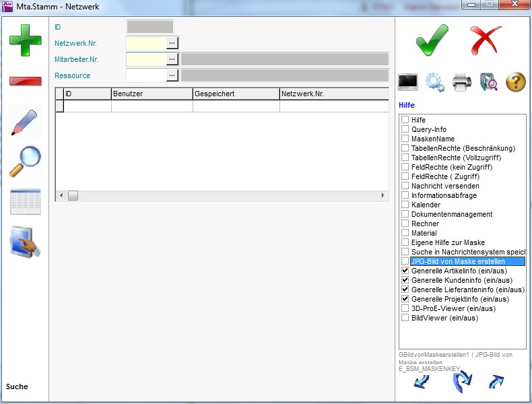
Task: Disable Generelle Artikelinfo (ein/aus) checkbox
Action: tap(405, 271)
